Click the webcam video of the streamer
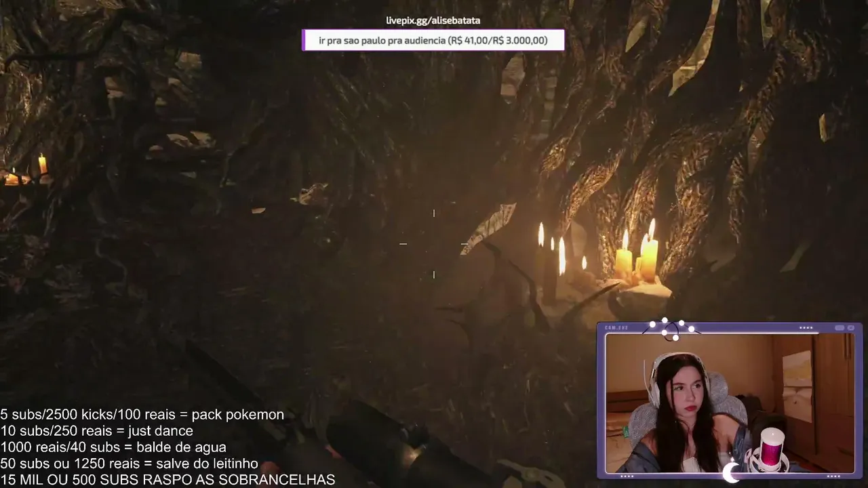868x488 pixels. (730, 403)
